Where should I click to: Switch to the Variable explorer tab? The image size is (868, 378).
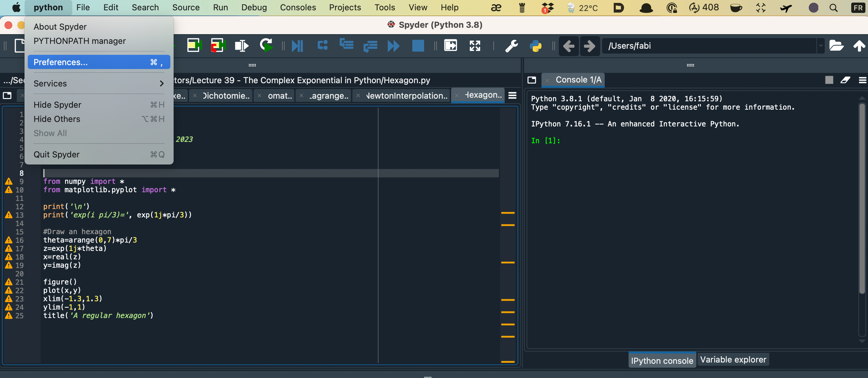point(733,360)
